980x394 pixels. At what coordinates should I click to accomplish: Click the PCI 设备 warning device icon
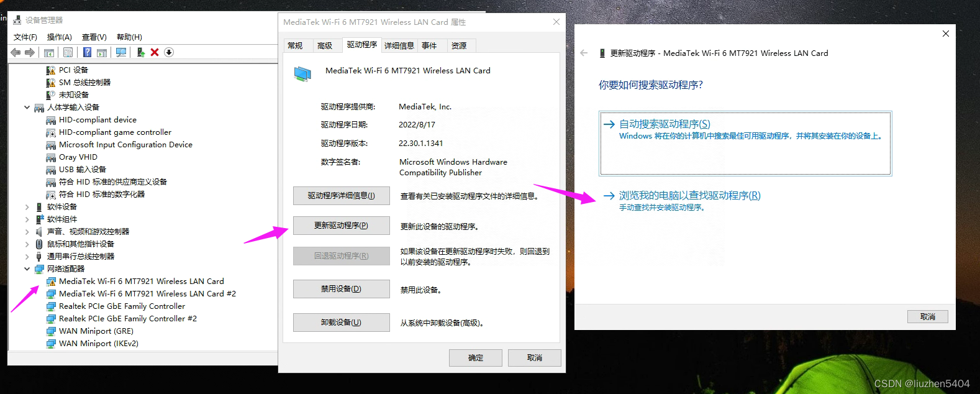coord(51,70)
